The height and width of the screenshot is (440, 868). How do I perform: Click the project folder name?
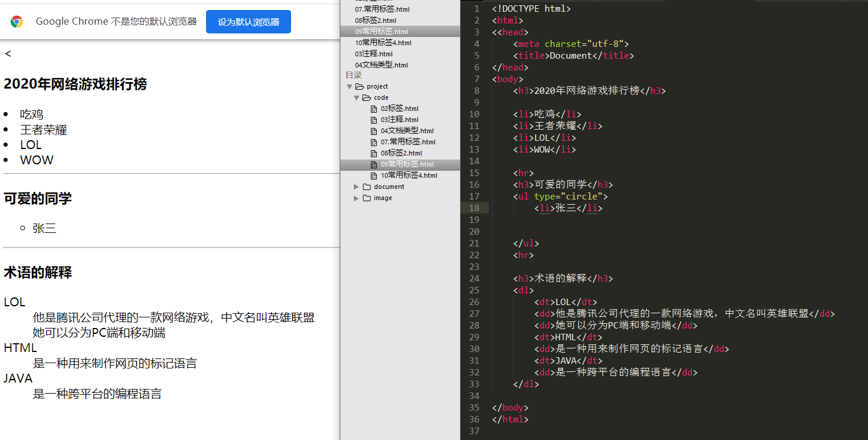coord(377,86)
